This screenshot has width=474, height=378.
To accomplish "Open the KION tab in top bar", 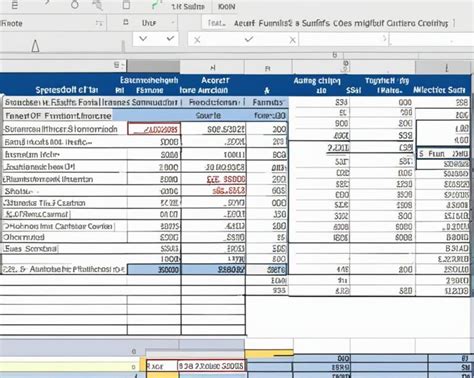I will 227,7.
